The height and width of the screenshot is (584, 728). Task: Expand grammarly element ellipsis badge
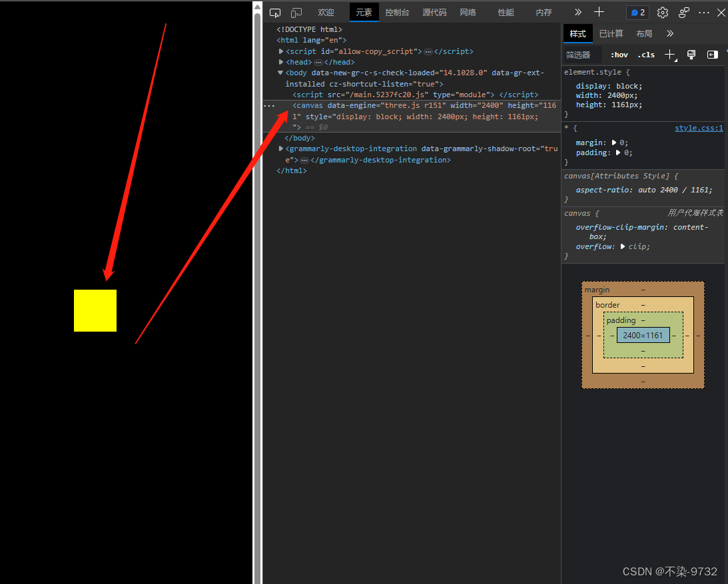coord(304,160)
